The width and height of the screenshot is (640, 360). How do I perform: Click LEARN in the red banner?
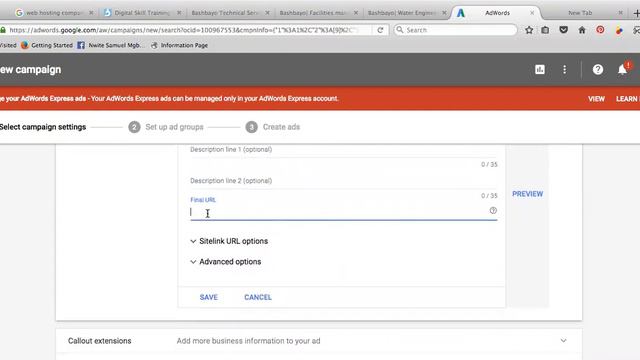tap(627, 99)
